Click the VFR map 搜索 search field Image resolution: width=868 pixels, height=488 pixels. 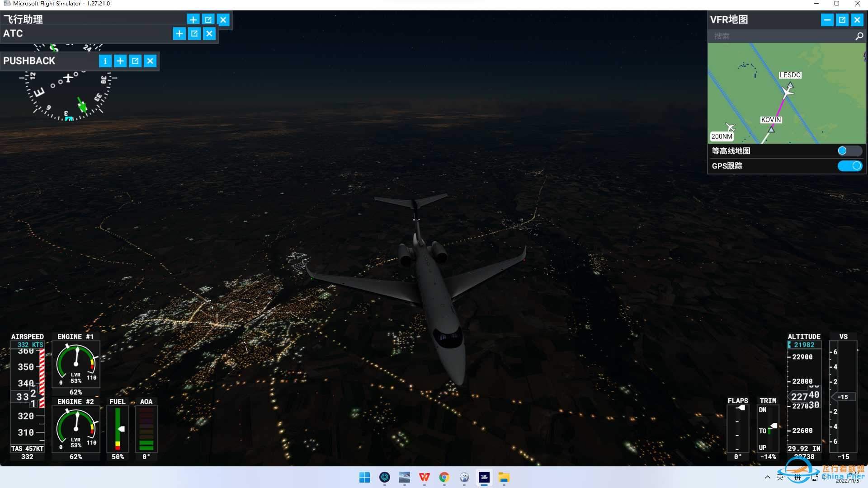point(781,36)
